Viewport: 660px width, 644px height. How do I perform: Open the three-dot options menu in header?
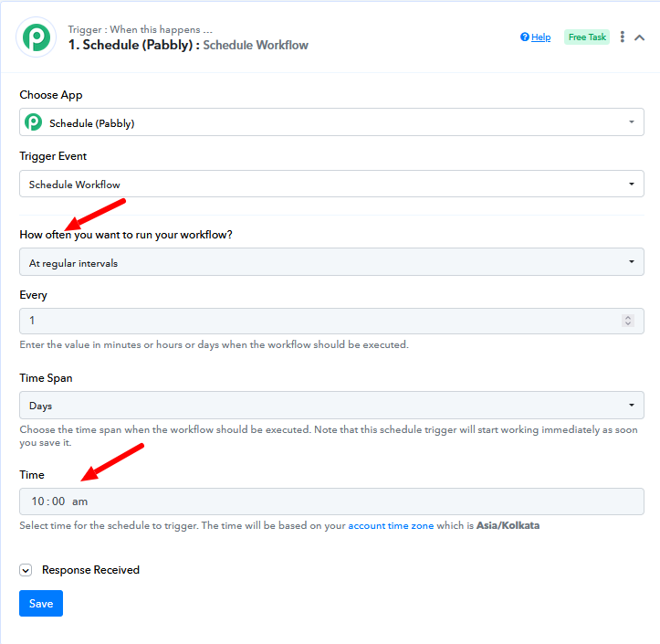[x=623, y=37]
